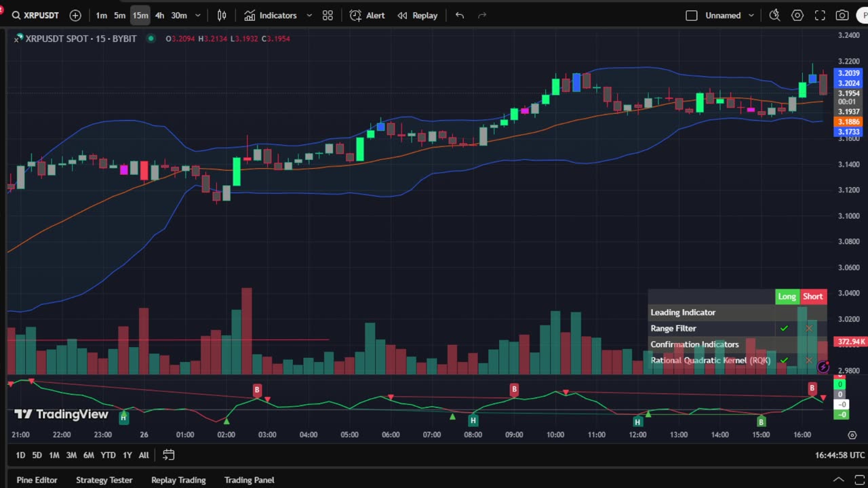This screenshot has width=868, height=488.
Task: Open chart settings hexagon icon in toolbar
Action: tap(797, 15)
